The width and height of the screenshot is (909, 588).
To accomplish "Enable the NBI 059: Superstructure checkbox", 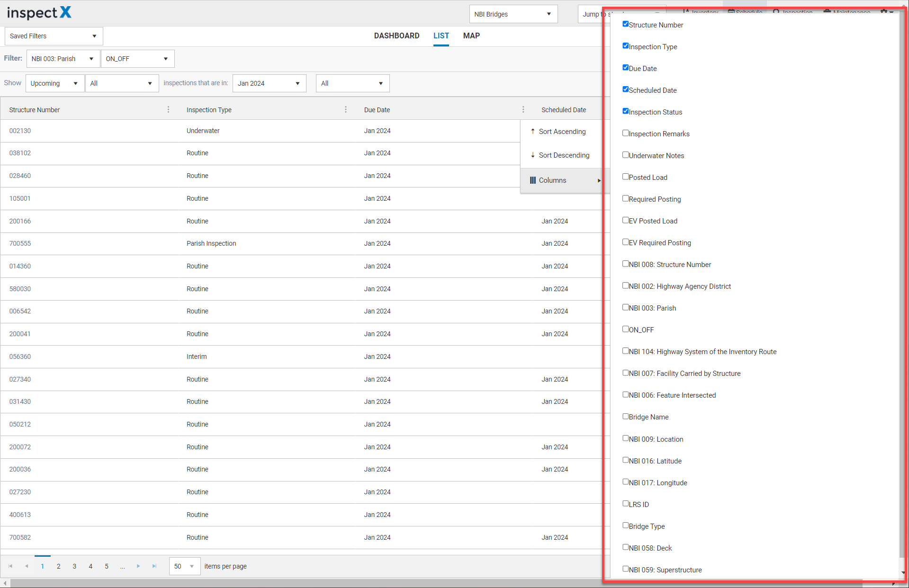I will coord(625,569).
